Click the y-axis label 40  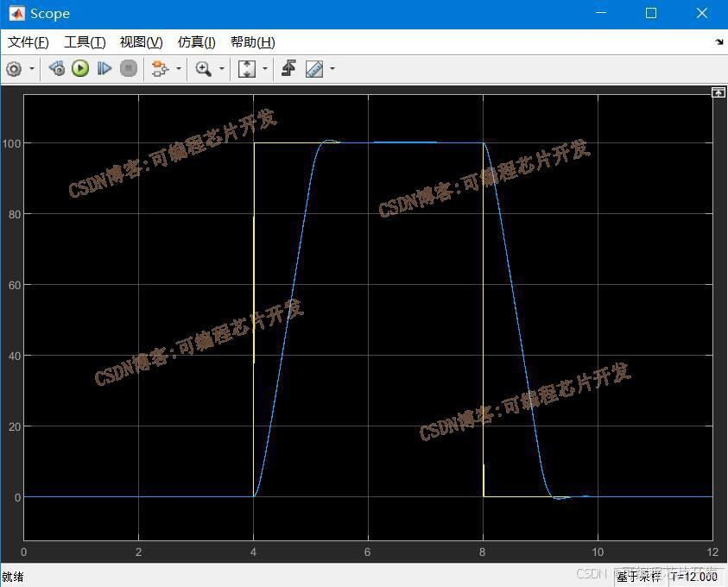pyautogui.click(x=15, y=356)
